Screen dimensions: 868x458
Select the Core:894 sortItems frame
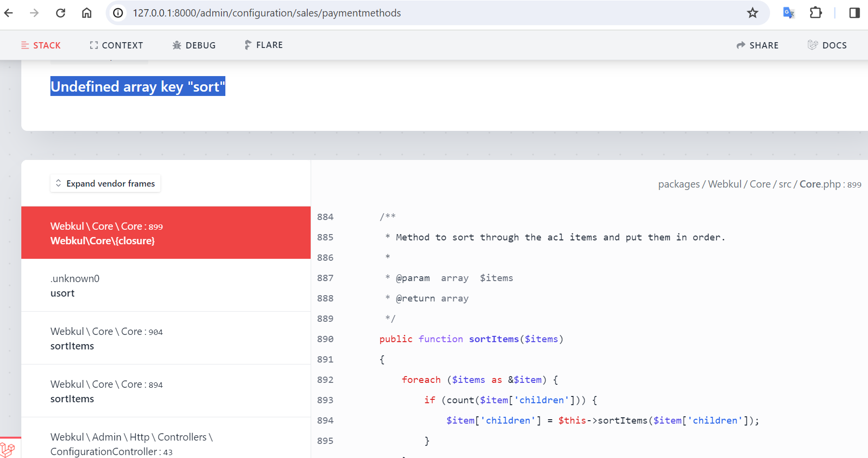tap(166, 391)
